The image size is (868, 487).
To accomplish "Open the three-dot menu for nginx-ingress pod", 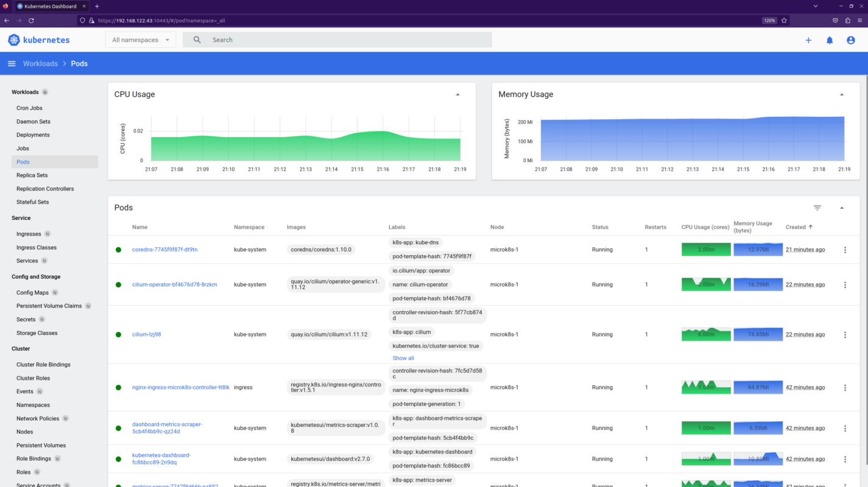I will [845, 387].
